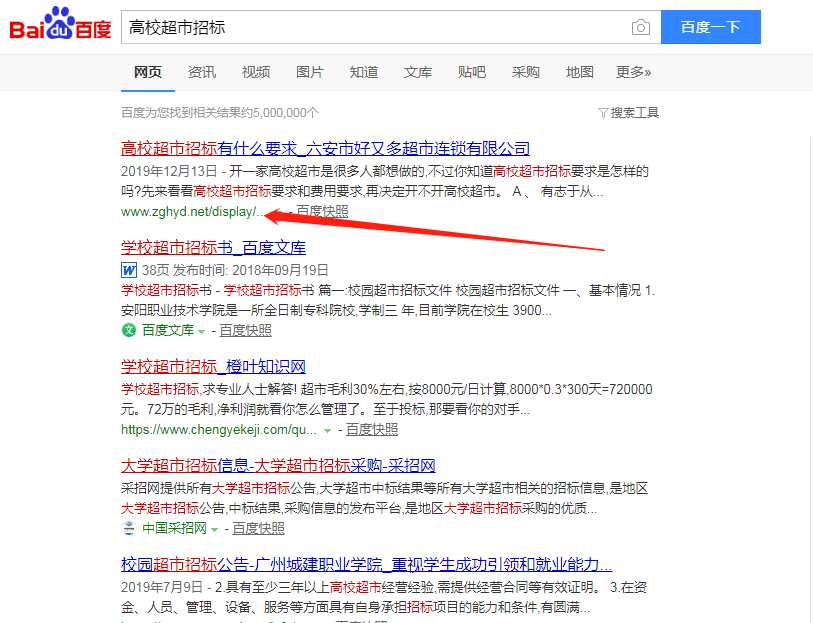Click the text 38页 发布时间: 2018年09月19日
This screenshot has height=623, width=813.
(235, 270)
